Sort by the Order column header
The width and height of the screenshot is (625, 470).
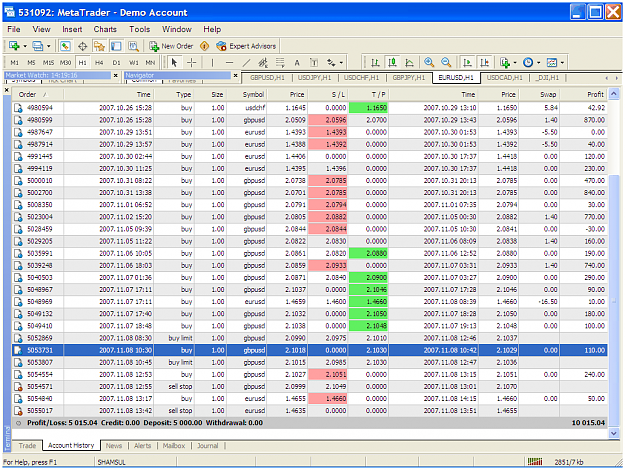pos(38,94)
